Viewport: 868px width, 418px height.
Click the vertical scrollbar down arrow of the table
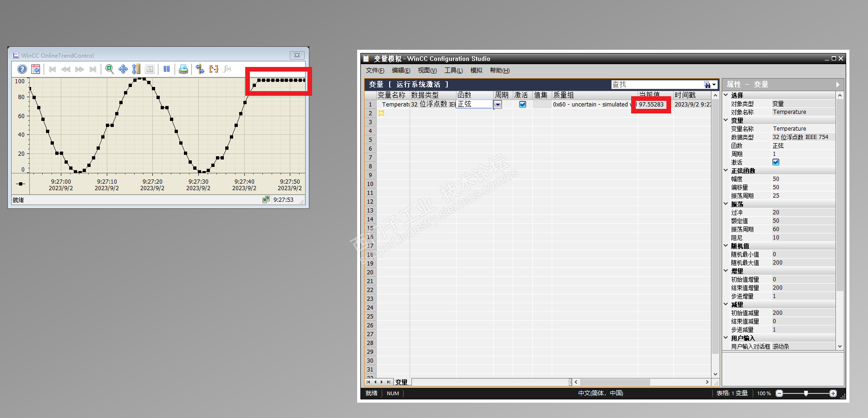point(715,374)
